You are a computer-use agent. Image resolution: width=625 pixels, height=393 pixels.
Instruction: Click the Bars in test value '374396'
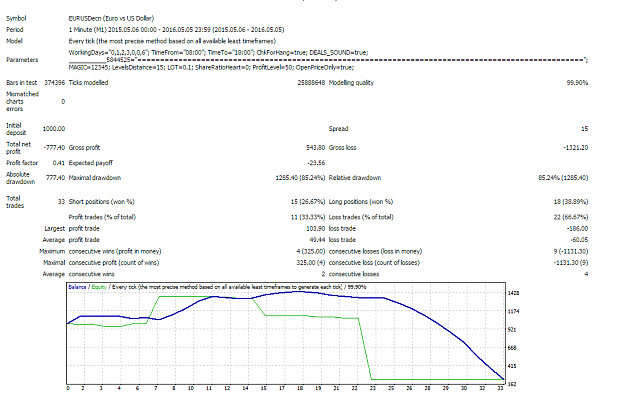(54, 83)
